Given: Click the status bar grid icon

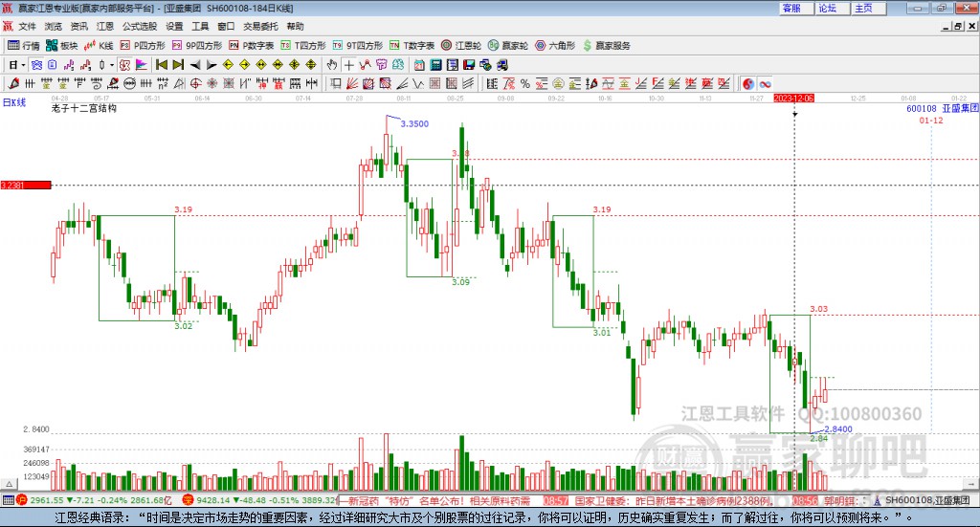Looking at the screenshot, I should (8, 499).
